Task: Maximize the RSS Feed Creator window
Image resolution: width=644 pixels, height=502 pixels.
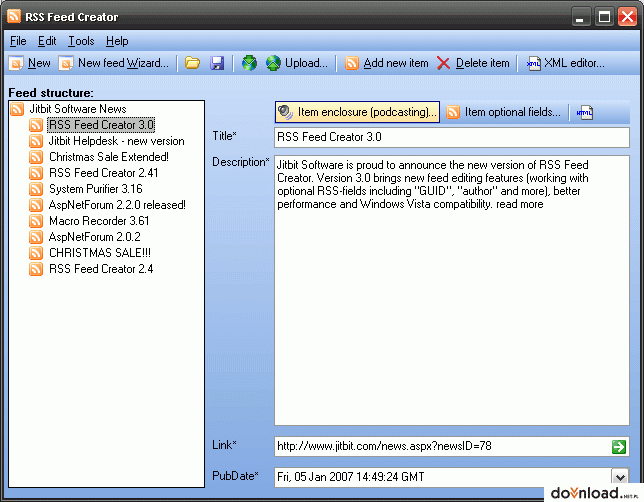Action: [x=604, y=17]
